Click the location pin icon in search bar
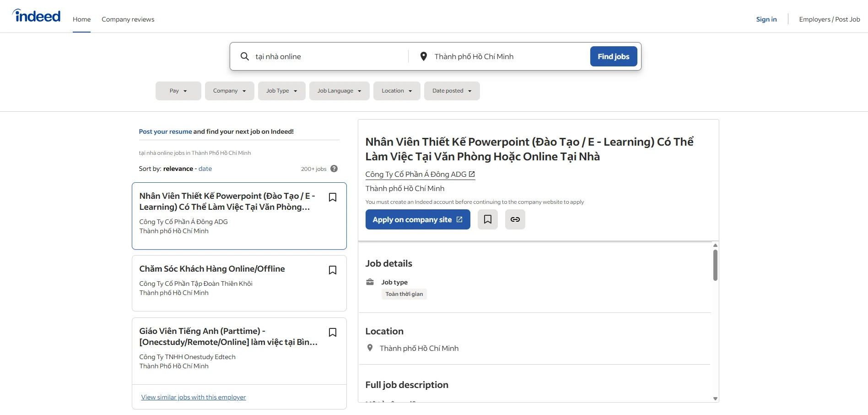868x415 pixels. click(424, 56)
